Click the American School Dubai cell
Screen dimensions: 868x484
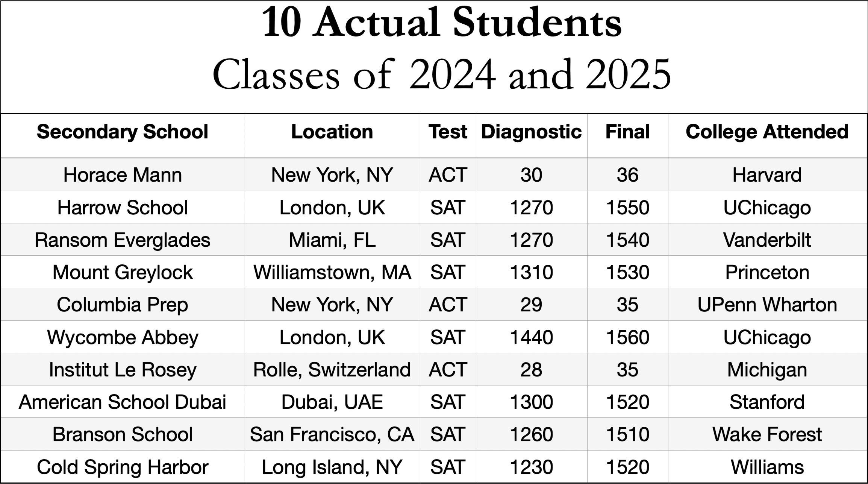coord(123,402)
